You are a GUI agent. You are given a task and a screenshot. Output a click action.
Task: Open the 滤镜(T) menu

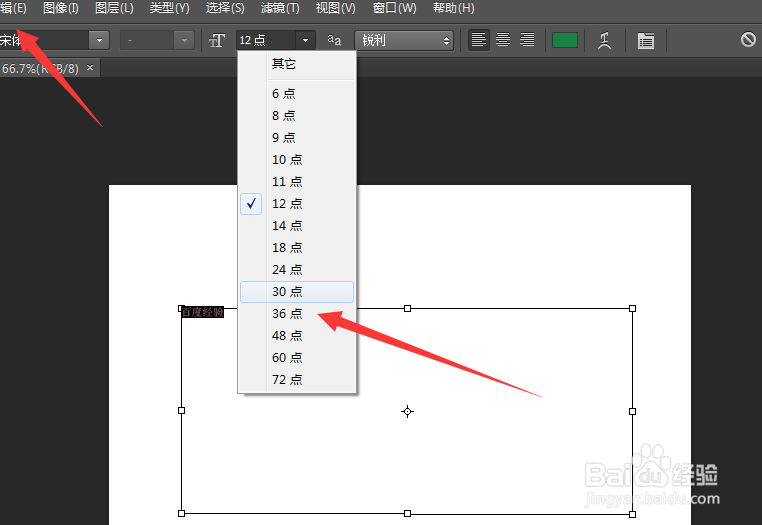(x=280, y=8)
